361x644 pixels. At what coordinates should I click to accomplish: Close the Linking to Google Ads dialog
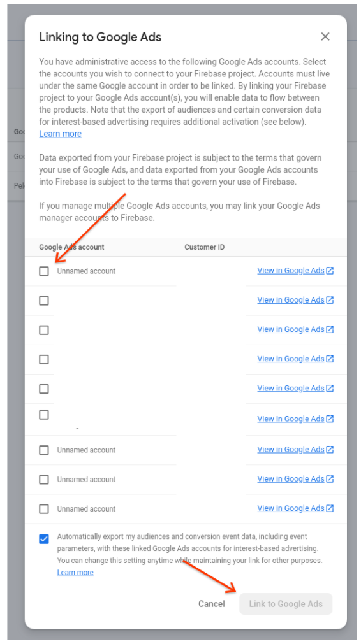point(325,36)
